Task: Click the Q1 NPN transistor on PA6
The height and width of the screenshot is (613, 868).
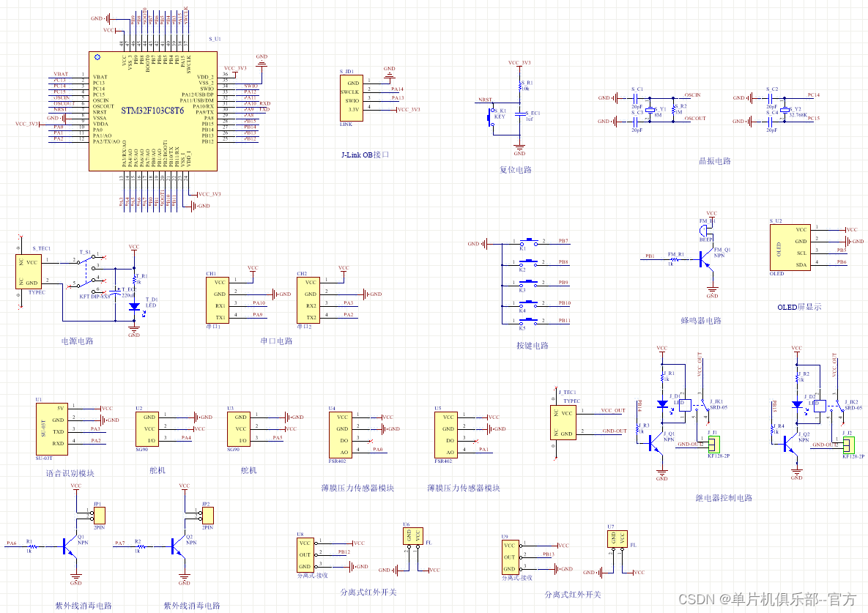Action: (x=70, y=546)
